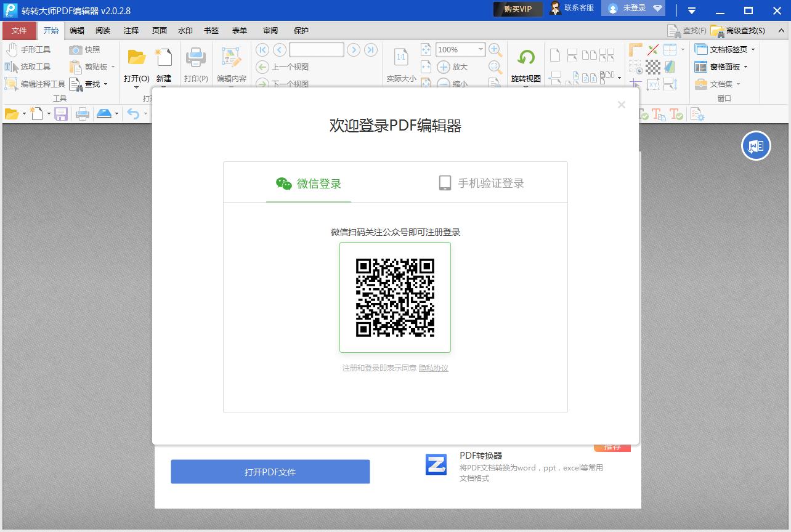791x532 pixels.
Task: Click the Zoom In (放大) button
Action: [x=453, y=66]
